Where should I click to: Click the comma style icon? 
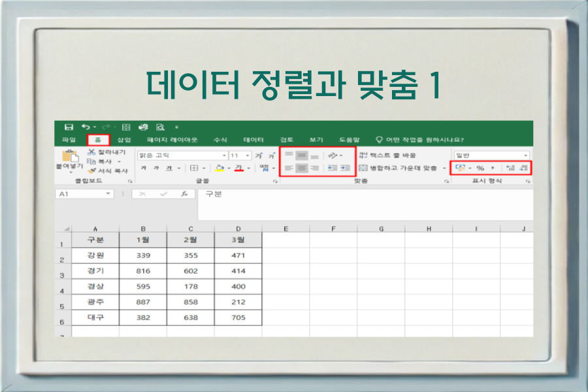pyautogui.click(x=493, y=168)
